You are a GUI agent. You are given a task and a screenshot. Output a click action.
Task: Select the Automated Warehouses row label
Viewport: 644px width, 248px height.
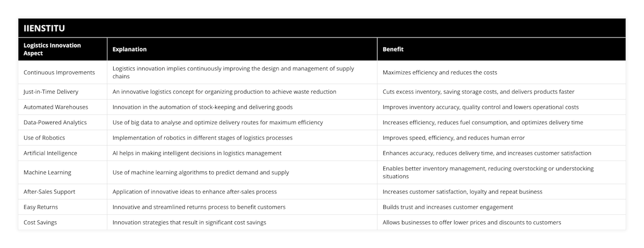point(56,107)
